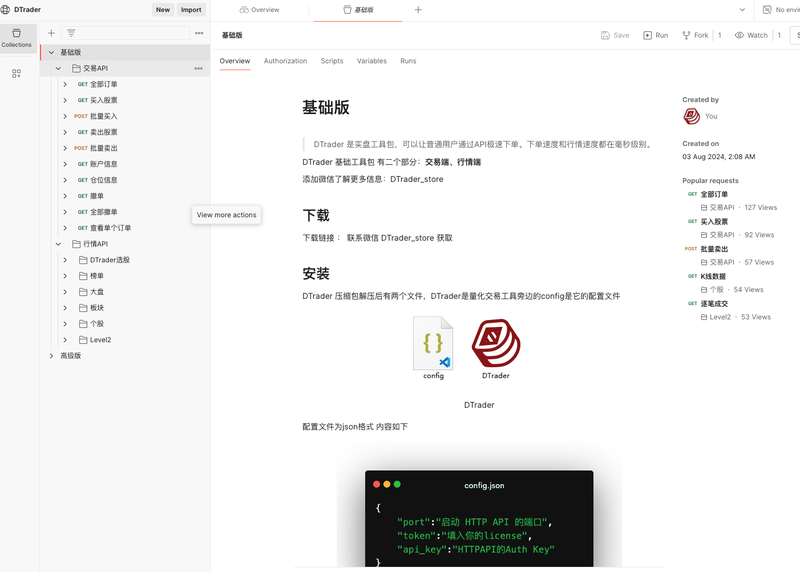Image resolution: width=800 pixels, height=572 pixels.
Task: Switch to the Overview top tab
Action: (259, 10)
